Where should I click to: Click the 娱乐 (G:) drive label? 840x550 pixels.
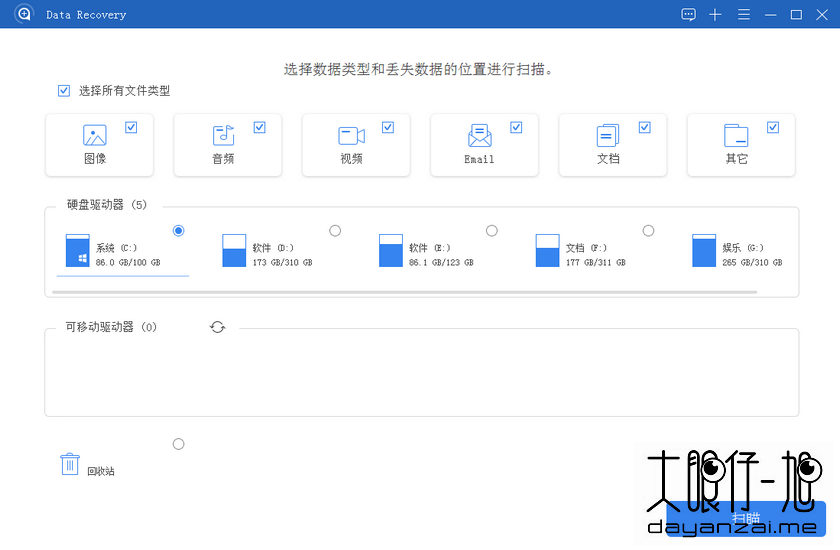pyautogui.click(x=743, y=247)
